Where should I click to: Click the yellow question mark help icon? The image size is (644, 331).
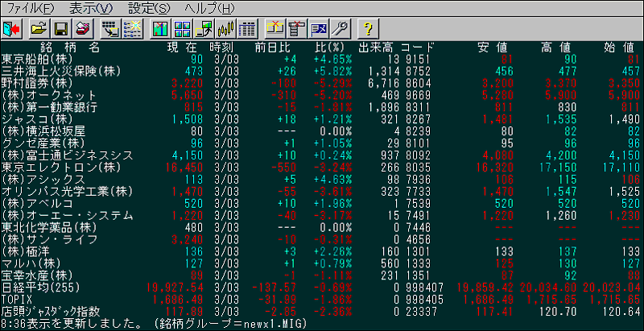[x=369, y=29]
